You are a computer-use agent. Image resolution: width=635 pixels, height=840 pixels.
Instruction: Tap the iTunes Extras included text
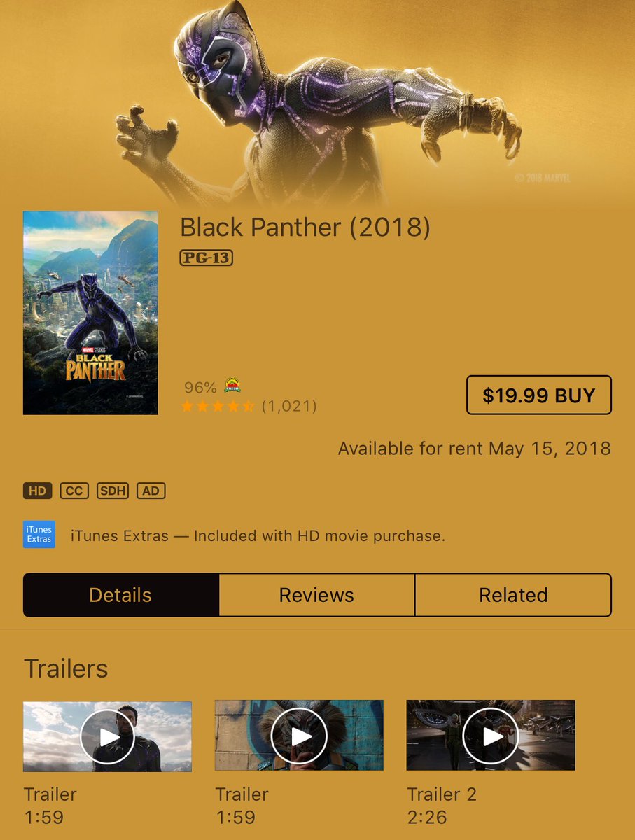(258, 536)
